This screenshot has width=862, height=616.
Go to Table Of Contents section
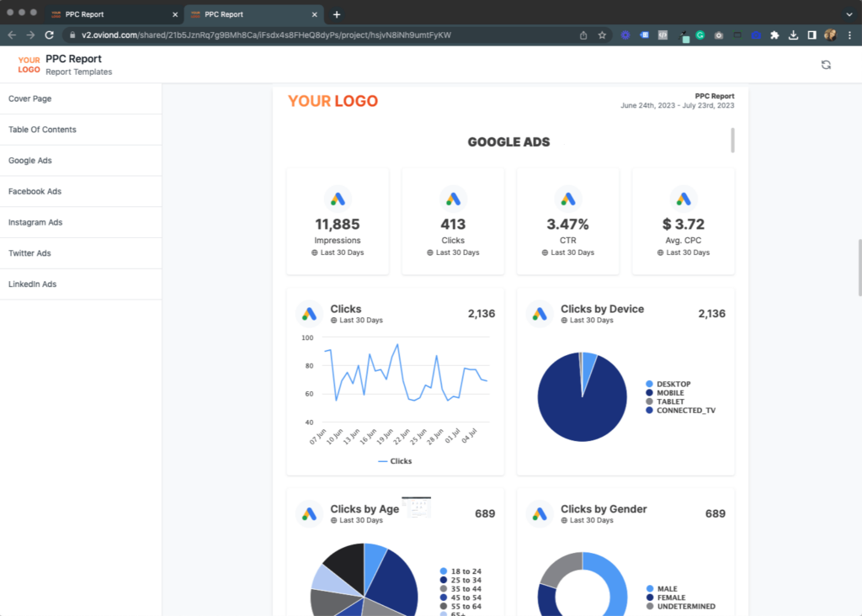click(x=81, y=130)
